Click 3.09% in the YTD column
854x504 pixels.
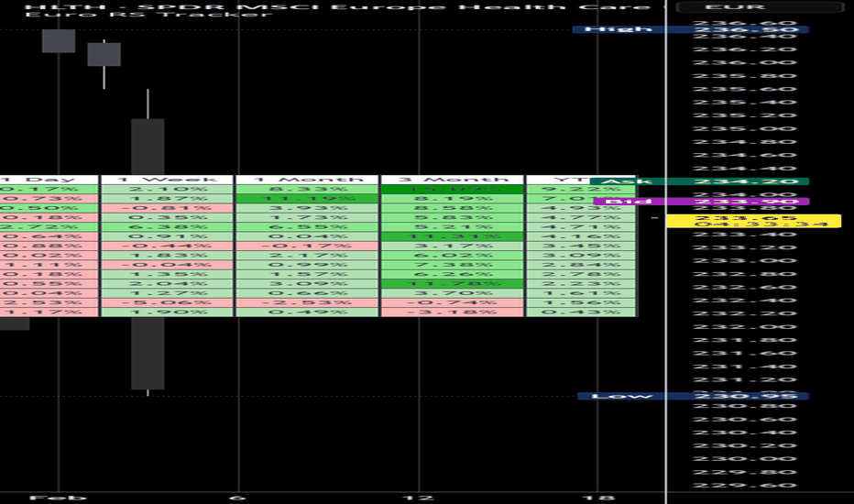[581, 255]
